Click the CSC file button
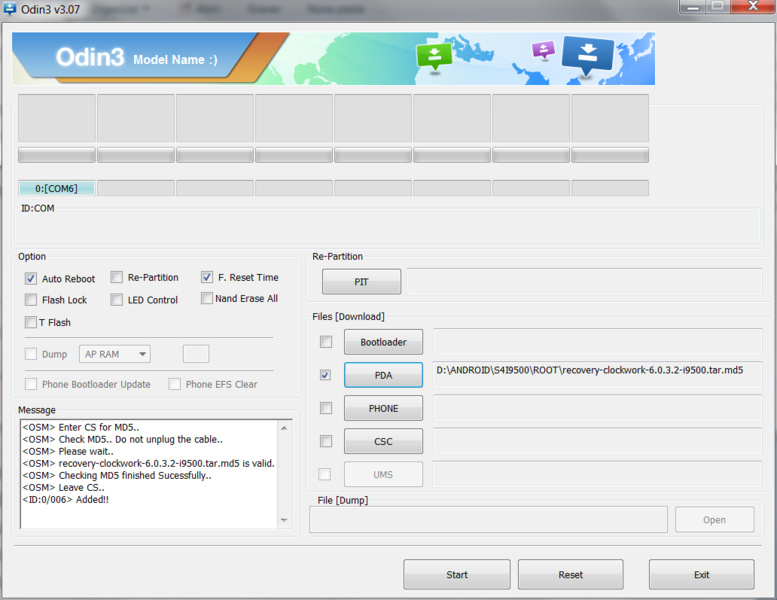This screenshot has height=600, width=777. (383, 441)
